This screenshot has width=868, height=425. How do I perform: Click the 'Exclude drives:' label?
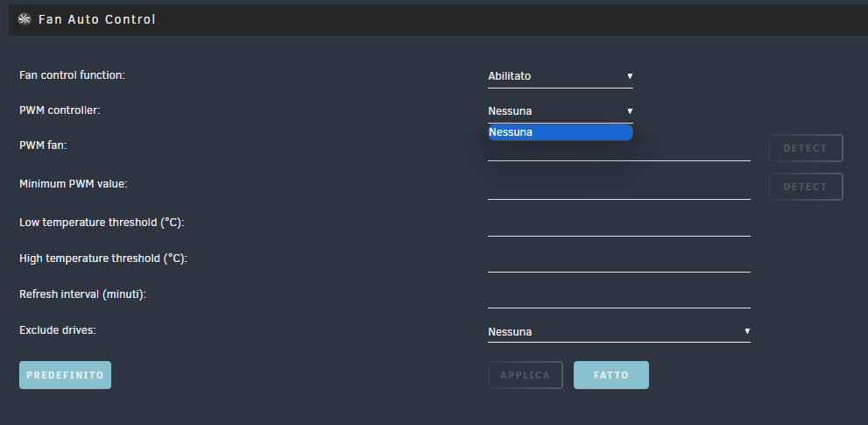[x=58, y=330]
